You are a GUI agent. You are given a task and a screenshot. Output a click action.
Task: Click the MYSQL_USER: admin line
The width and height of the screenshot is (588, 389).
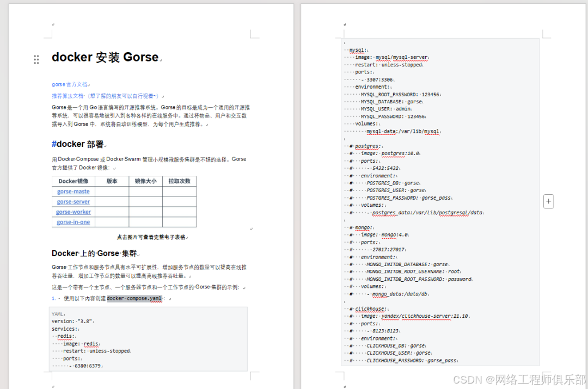click(x=386, y=109)
